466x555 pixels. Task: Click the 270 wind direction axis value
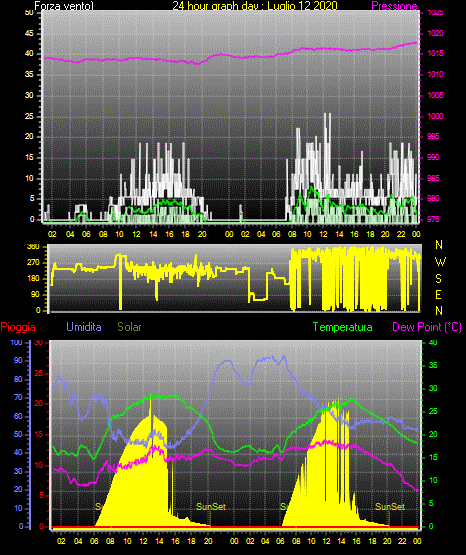(33, 263)
